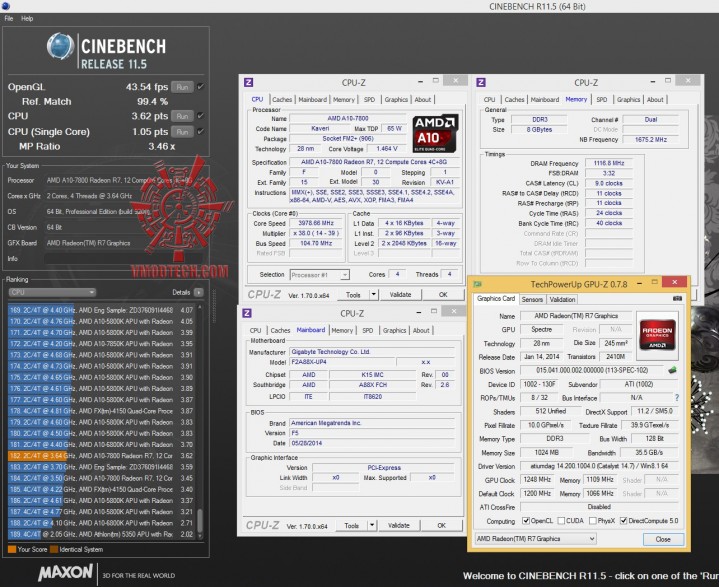Open the Tools dropdown arrow in the CPU-Z Mainboard window
719x587 pixels.
point(372,525)
